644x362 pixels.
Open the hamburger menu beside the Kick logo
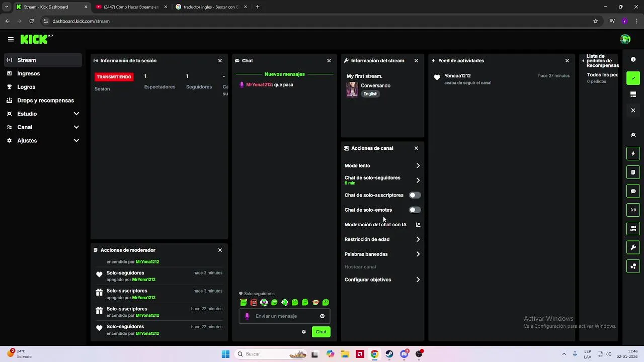(x=11, y=39)
